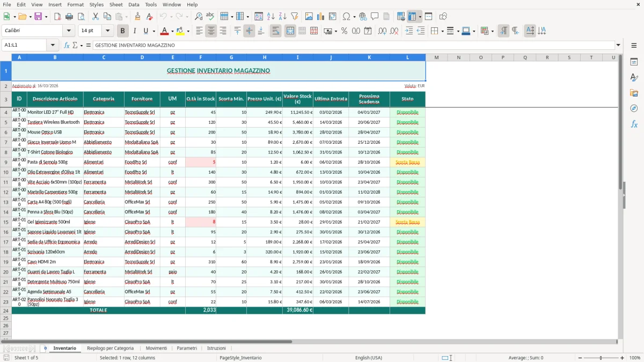Expand Name Box dropdown
Screen dimensions: 644x362
[x=53, y=45]
